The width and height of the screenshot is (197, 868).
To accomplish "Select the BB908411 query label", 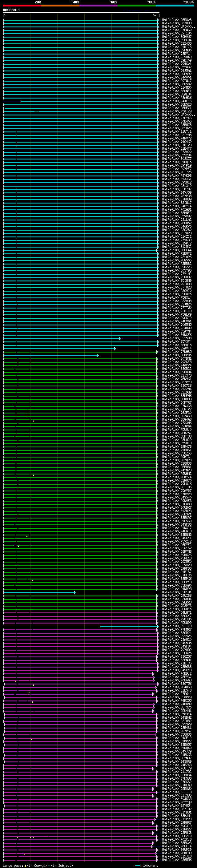I will point(11,10).
